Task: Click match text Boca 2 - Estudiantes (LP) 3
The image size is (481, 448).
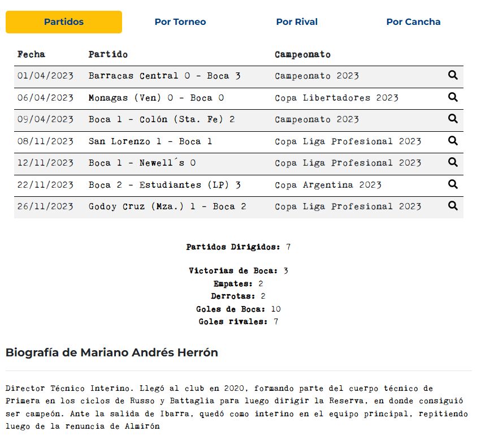Action: [x=164, y=185]
